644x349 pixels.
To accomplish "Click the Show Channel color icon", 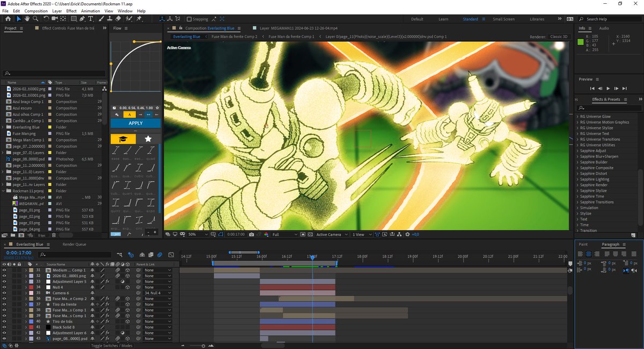I will tap(266, 235).
